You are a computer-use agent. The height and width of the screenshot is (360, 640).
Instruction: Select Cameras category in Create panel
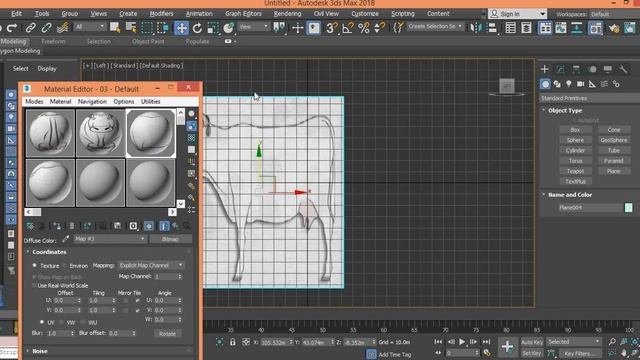pyautogui.click(x=580, y=84)
